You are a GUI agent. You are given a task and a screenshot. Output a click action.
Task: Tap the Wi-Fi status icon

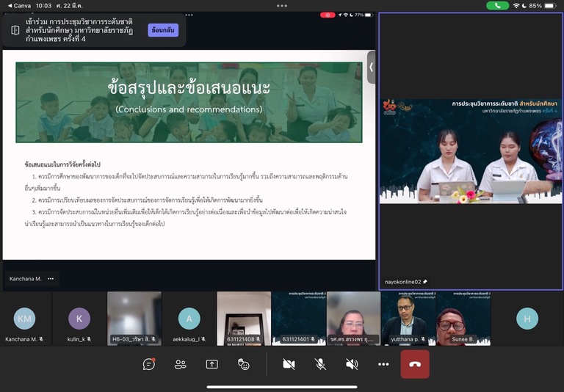516,6
